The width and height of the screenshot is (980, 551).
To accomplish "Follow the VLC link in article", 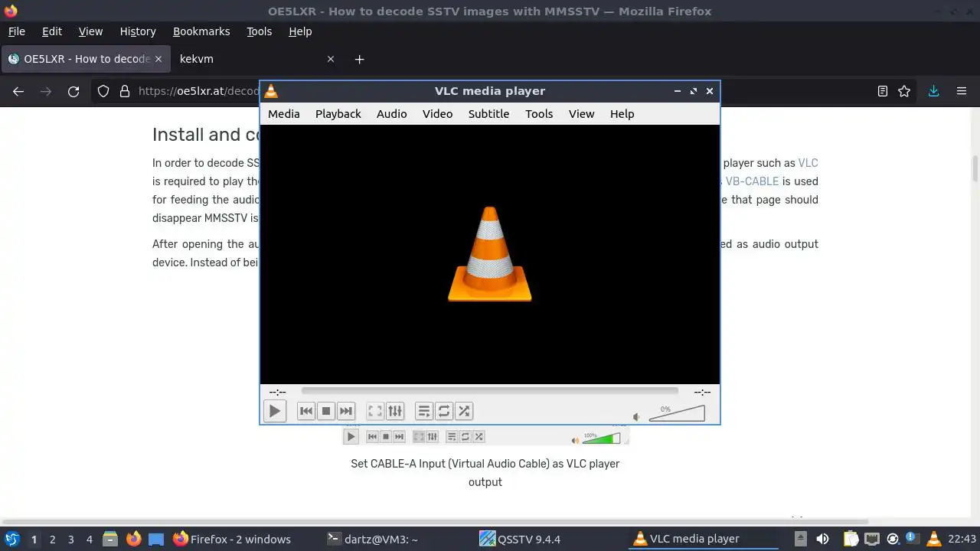I will tap(808, 163).
